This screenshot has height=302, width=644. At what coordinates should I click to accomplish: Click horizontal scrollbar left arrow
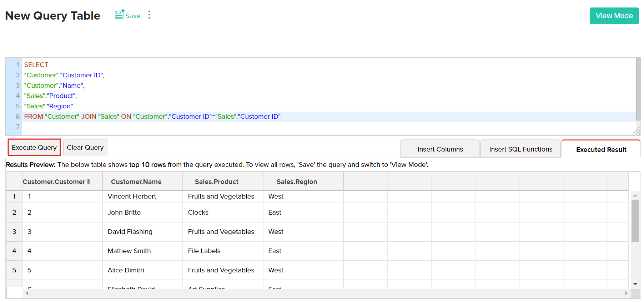tap(27, 293)
